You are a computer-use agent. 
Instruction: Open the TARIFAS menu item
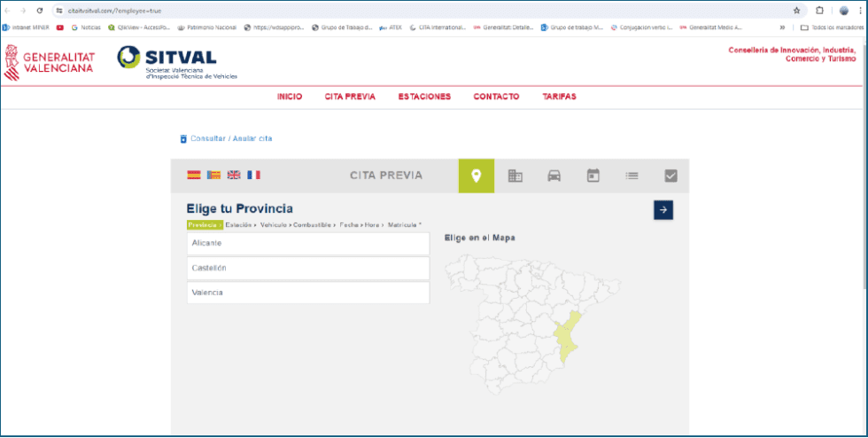559,97
